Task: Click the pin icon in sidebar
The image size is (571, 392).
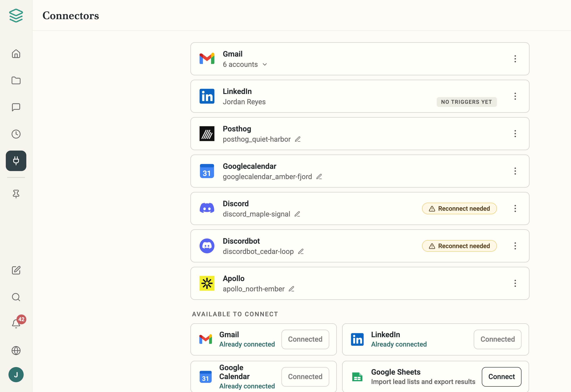Action: (x=16, y=194)
